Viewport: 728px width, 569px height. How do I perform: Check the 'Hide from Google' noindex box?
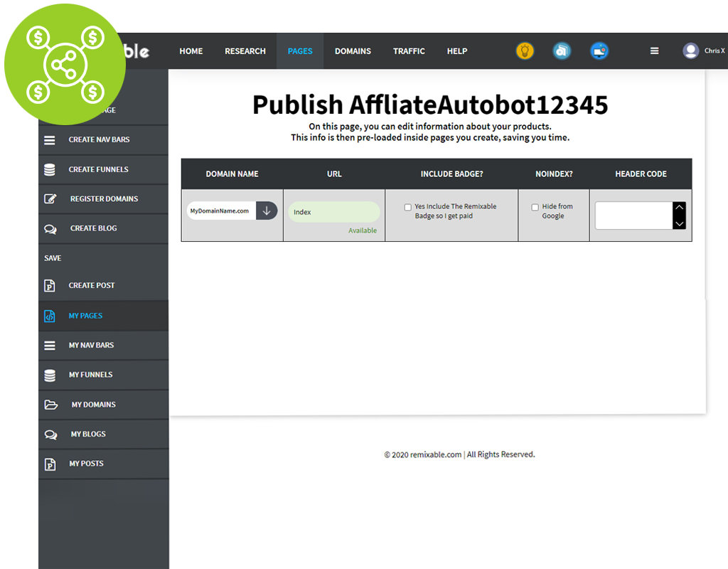(535, 207)
